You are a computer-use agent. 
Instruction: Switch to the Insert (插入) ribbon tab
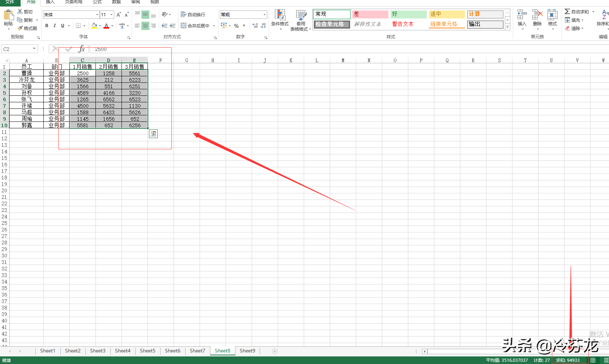pyautogui.click(x=50, y=2)
